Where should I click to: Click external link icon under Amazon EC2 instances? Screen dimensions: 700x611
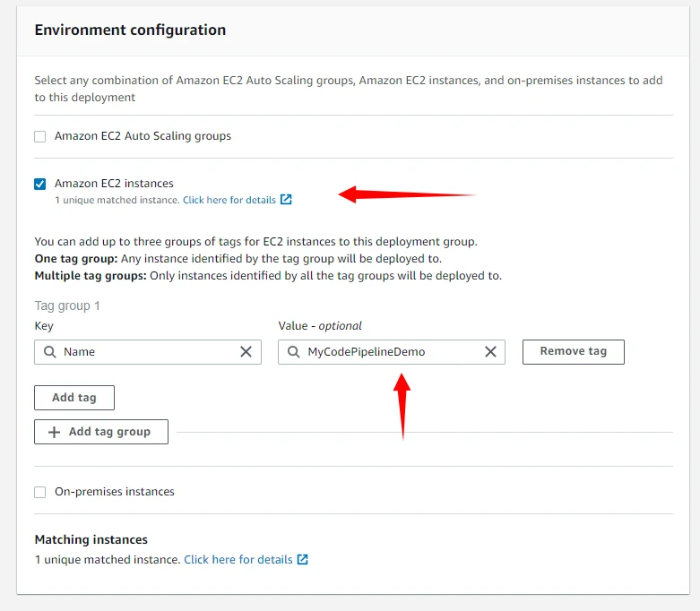pyautogui.click(x=286, y=200)
